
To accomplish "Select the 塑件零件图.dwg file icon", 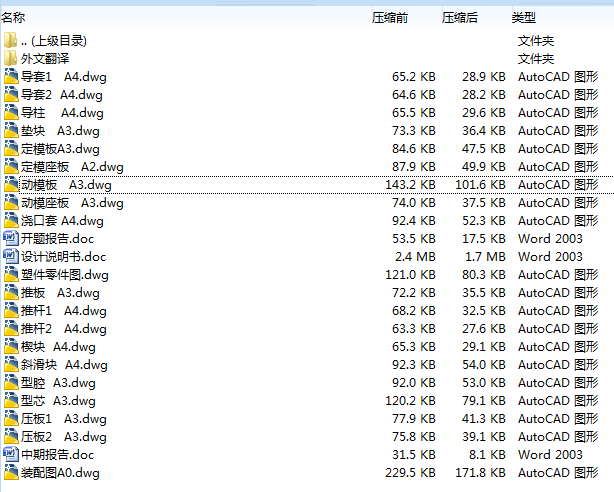I will tap(11, 275).
